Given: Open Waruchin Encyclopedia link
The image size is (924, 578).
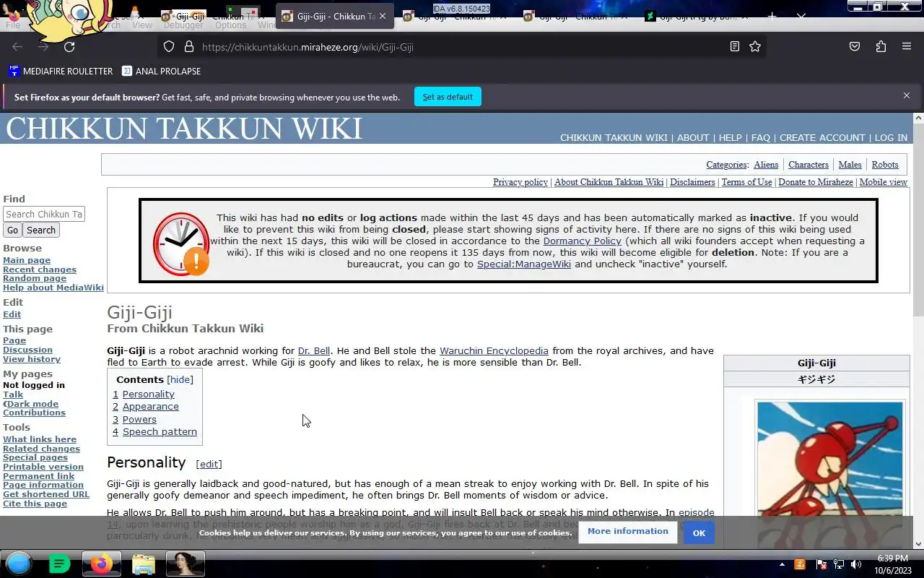Looking at the screenshot, I should click(494, 350).
